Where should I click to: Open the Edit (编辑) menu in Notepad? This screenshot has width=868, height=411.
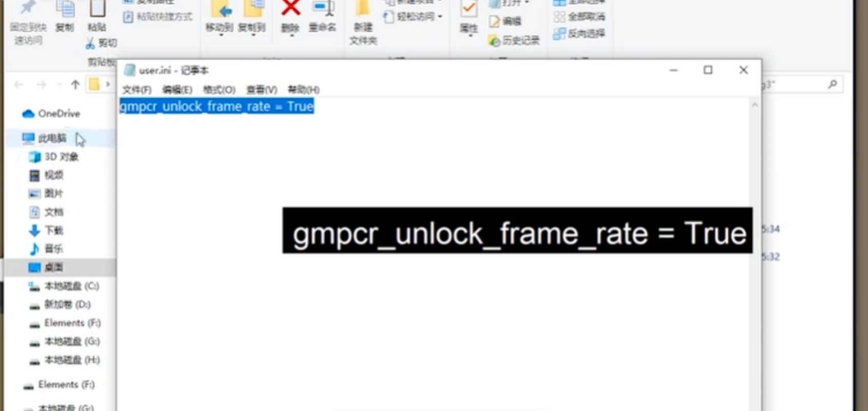click(x=177, y=90)
